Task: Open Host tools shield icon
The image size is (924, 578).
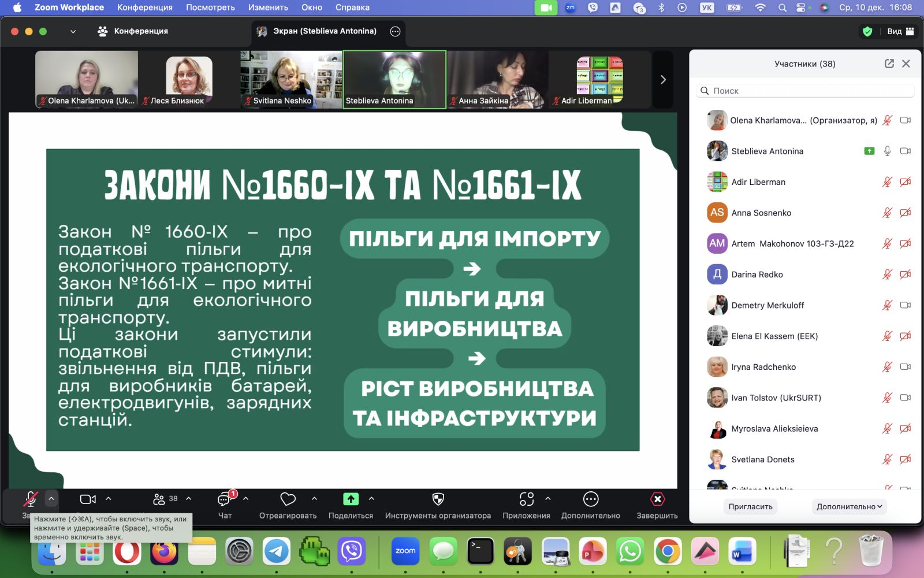Action: pos(438,499)
